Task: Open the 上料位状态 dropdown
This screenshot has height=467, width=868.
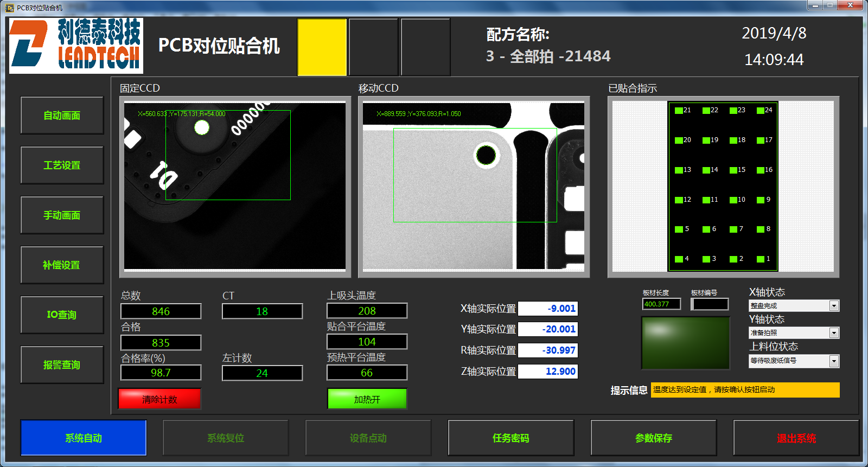Action: [x=834, y=361]
